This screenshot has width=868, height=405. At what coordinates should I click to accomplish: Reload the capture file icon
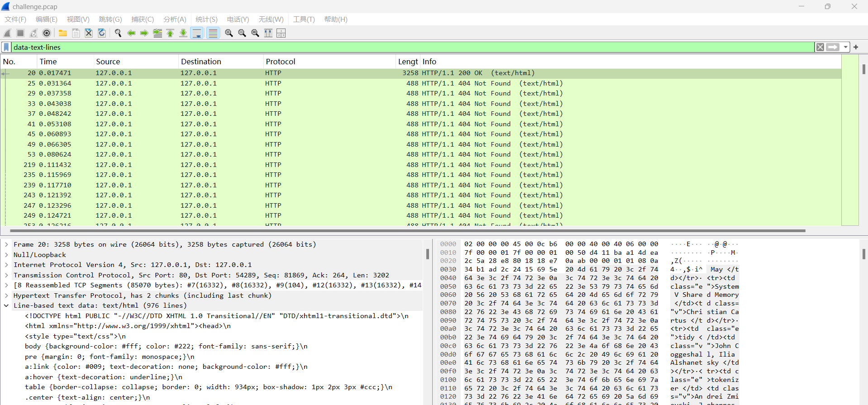tap(102, 33)
